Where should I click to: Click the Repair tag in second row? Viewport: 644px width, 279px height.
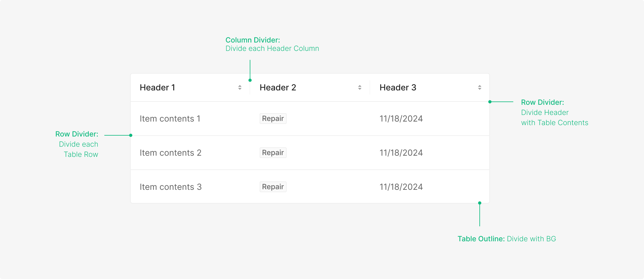[273, 153]
